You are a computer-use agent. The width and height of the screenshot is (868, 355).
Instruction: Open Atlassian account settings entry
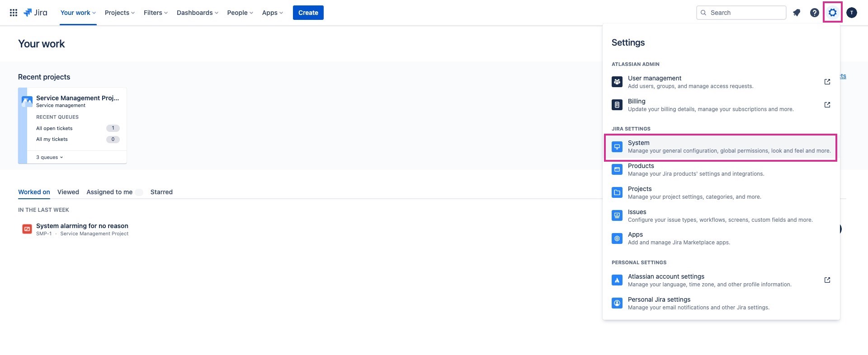point(721,280)
